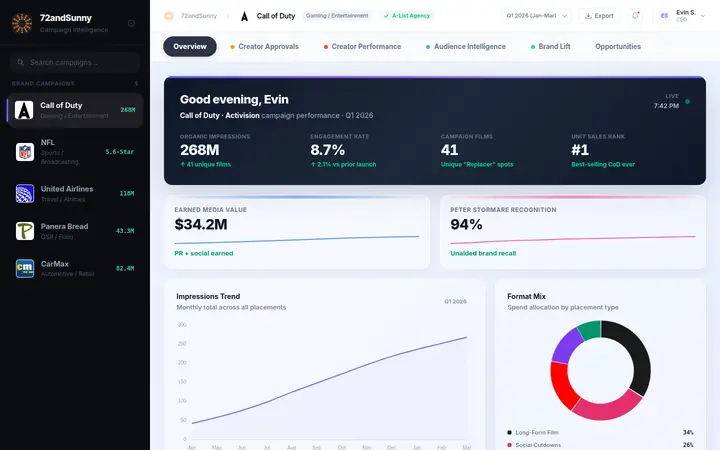
Task: Open the Audience Intelligence tab
Action: [466, 46]
